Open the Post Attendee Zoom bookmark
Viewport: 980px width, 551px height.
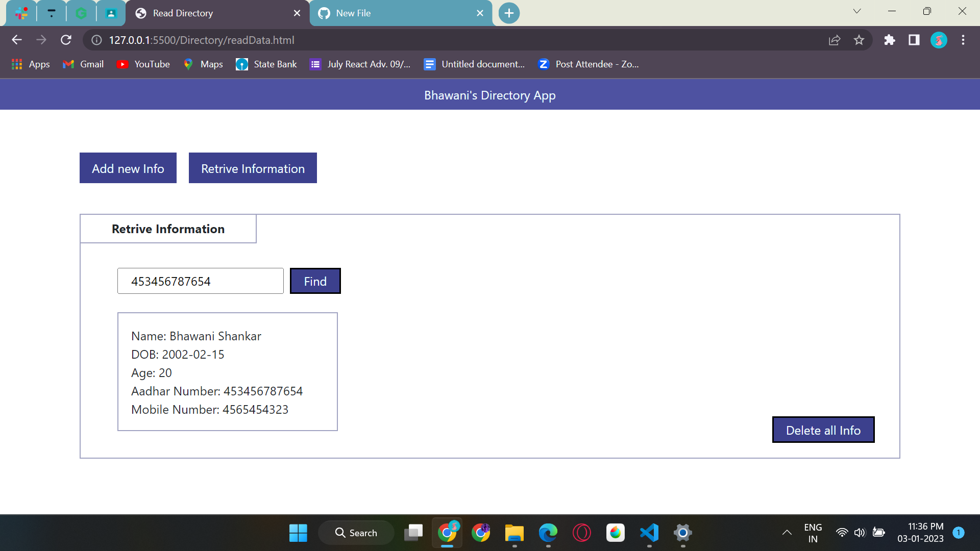tap(588, 64)
